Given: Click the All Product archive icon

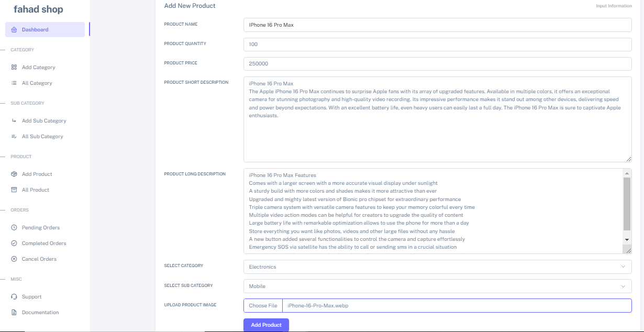Looking at the screenshot, I should coord(14,190).
